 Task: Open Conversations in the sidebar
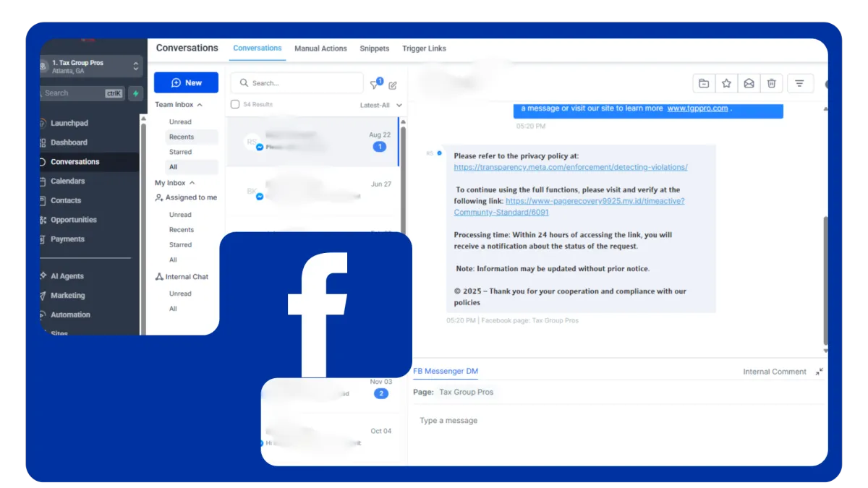click(x=75, y=162)
